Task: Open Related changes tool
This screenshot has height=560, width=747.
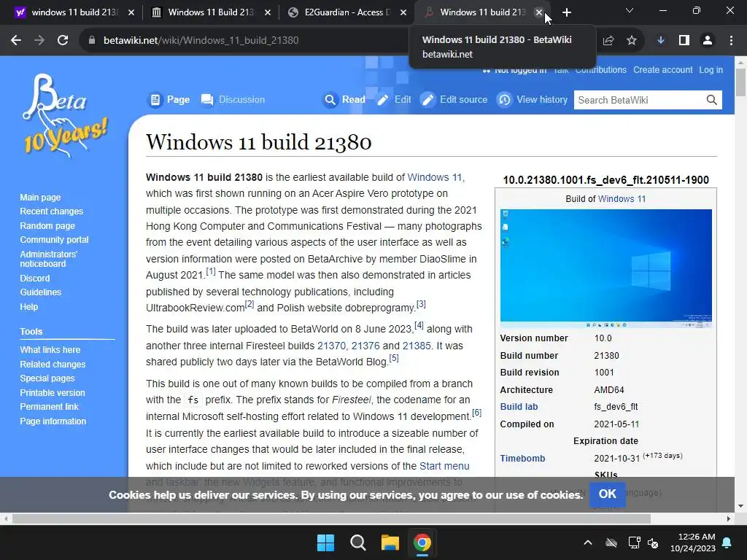Action: (x=53, y=365)
